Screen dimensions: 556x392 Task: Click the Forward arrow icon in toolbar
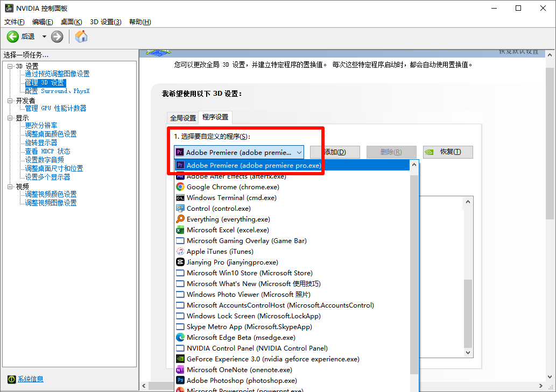pyautogui.click(x=57, y=37)
